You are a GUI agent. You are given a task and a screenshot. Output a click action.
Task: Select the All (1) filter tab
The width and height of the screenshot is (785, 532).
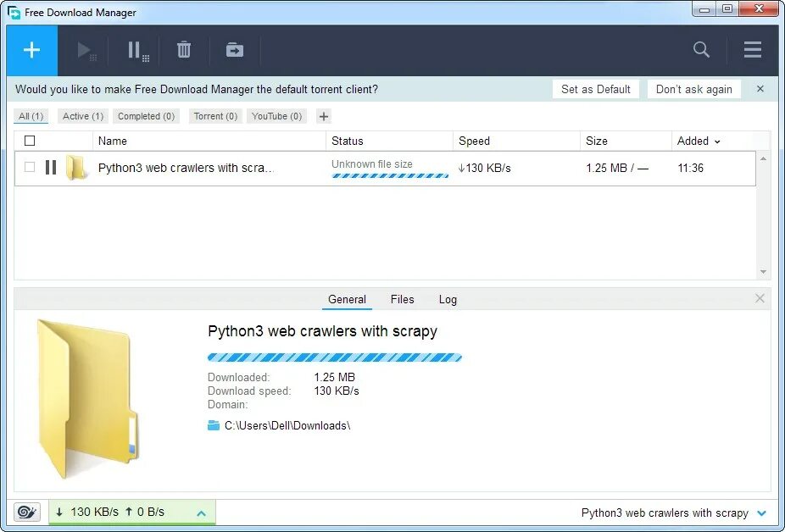point(31,116)
